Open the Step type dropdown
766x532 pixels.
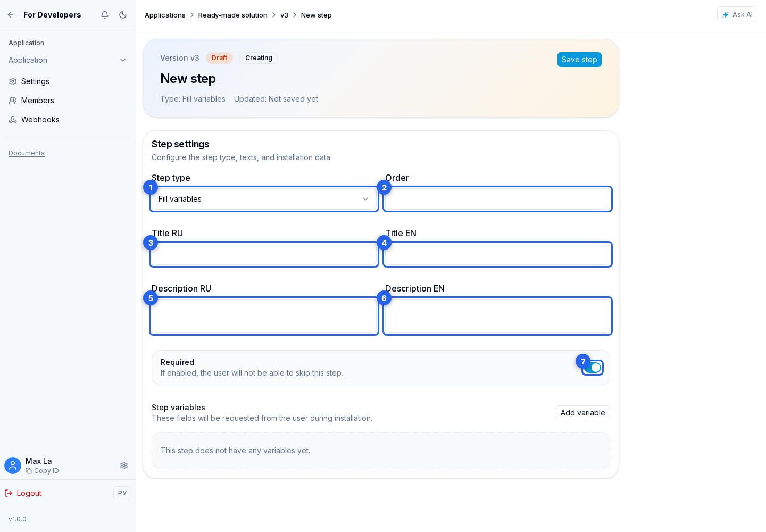(x=264, y=199)
